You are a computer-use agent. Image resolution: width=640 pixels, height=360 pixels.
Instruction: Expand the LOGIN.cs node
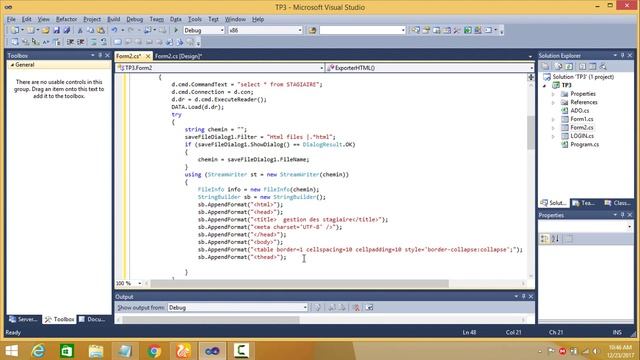553,136
